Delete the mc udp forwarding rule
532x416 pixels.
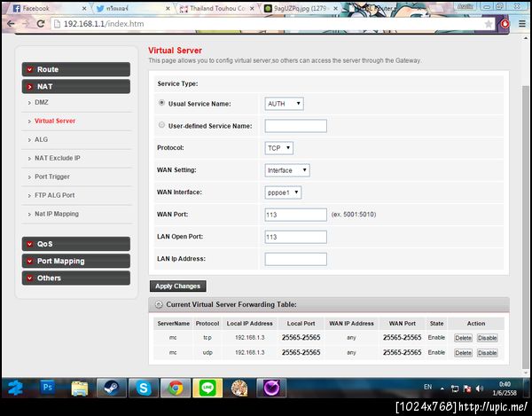coord(463,353)
